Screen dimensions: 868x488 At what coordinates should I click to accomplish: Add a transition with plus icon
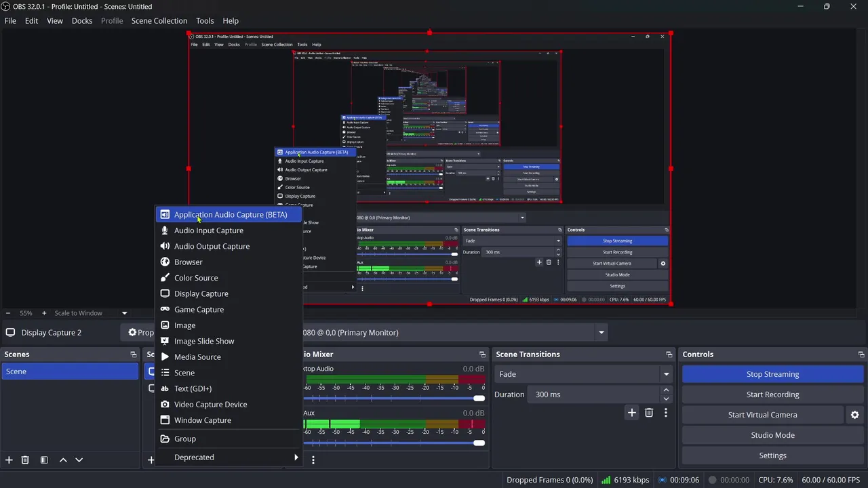631,413
